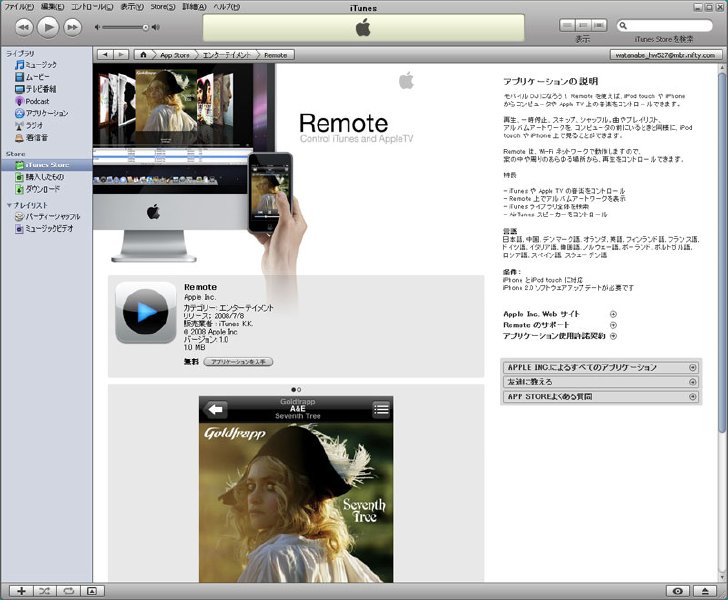The width and height of the screenshot is (728, 600).
Task: Click the Remote breadcrumb
Action: 275,55
